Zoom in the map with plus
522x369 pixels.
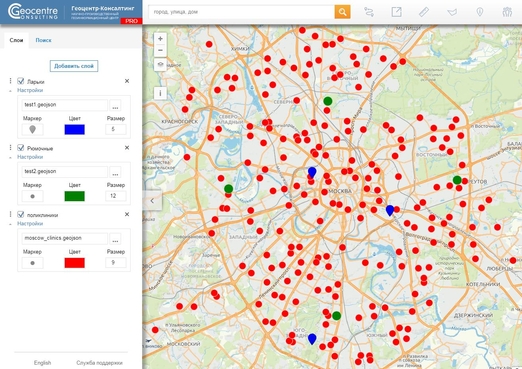[x=160, y=39]
